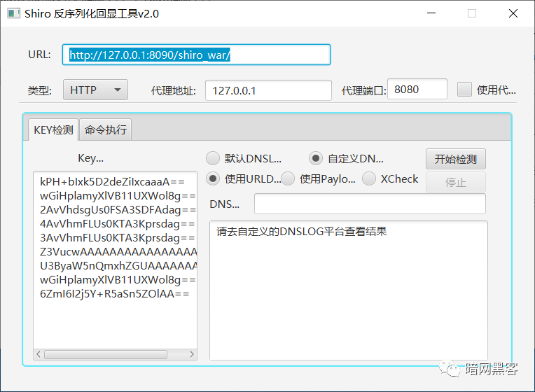Click the URL input field
The height and width of the screenshot is (392, 535).
click(196, 55)
